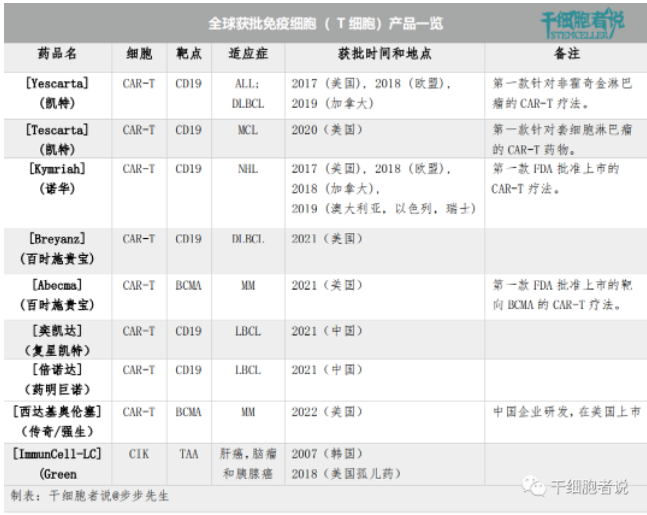Click the 2019（加拿大）approval line for Yescarta
The width and height of the screenshot is (647, 515).
pos(332,103)
